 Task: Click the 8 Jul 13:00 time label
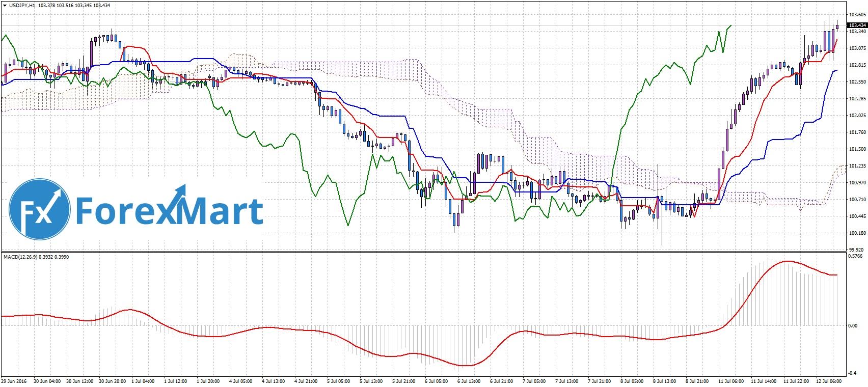665,381
